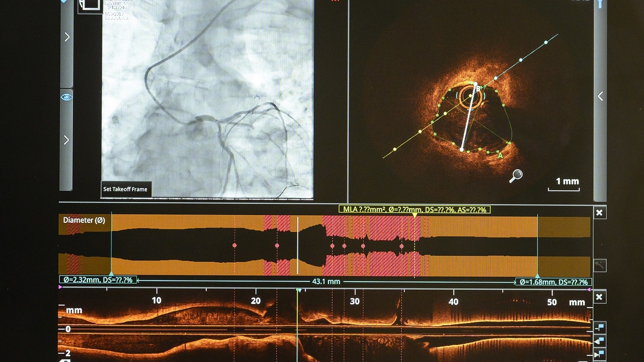Click the current frame marker on L-mode ruler
The width and height of the screenshot is (644, 362).
point(298,291)
